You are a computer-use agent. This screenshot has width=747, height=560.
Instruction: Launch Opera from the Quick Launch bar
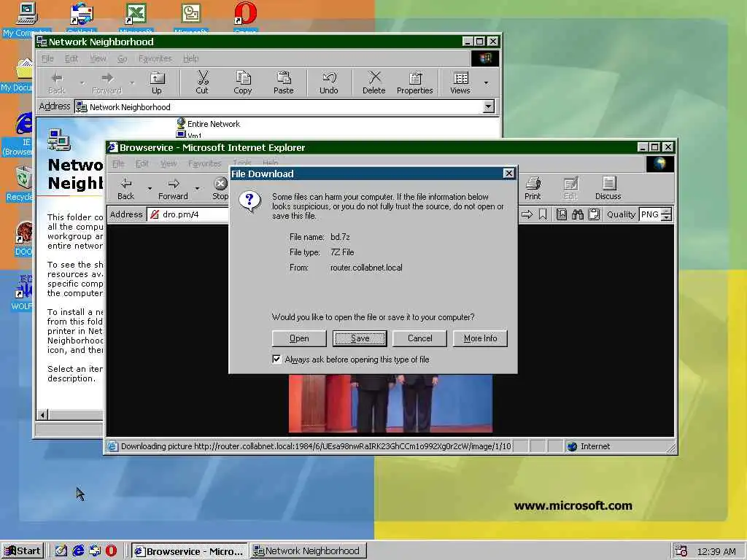point(111,551)
